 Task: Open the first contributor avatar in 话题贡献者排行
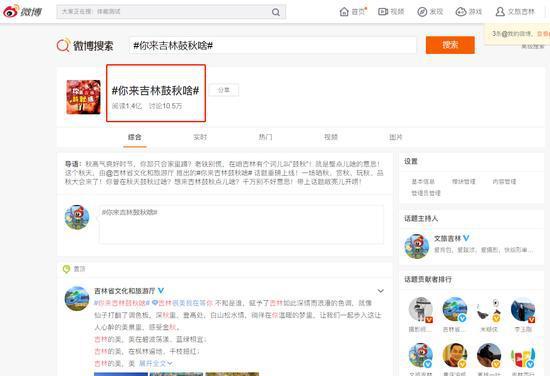tap(421, 309)
